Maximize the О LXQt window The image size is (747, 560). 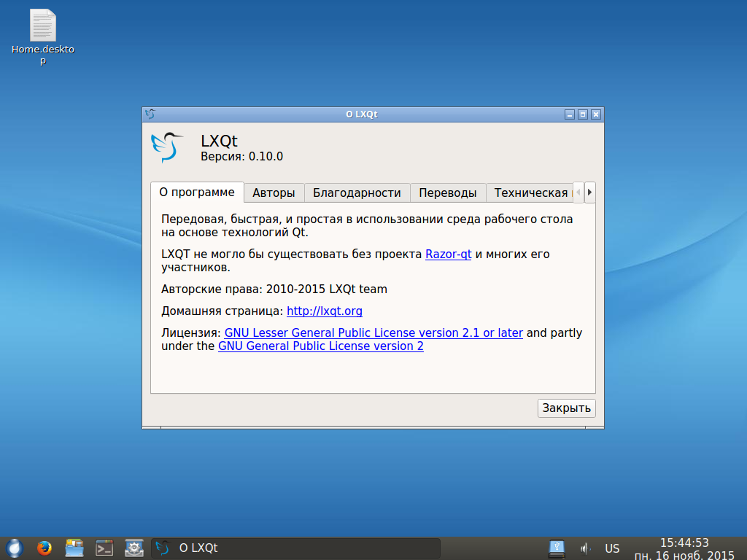583,114
